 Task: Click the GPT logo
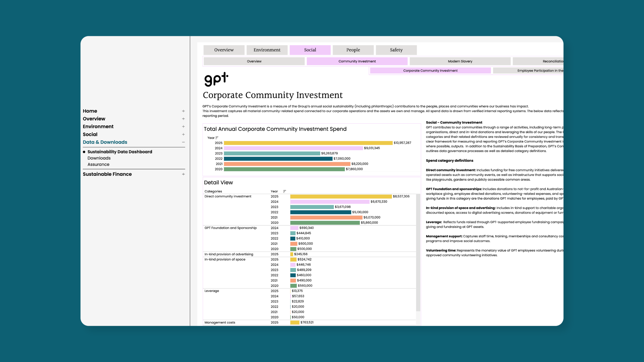(216, 79)
